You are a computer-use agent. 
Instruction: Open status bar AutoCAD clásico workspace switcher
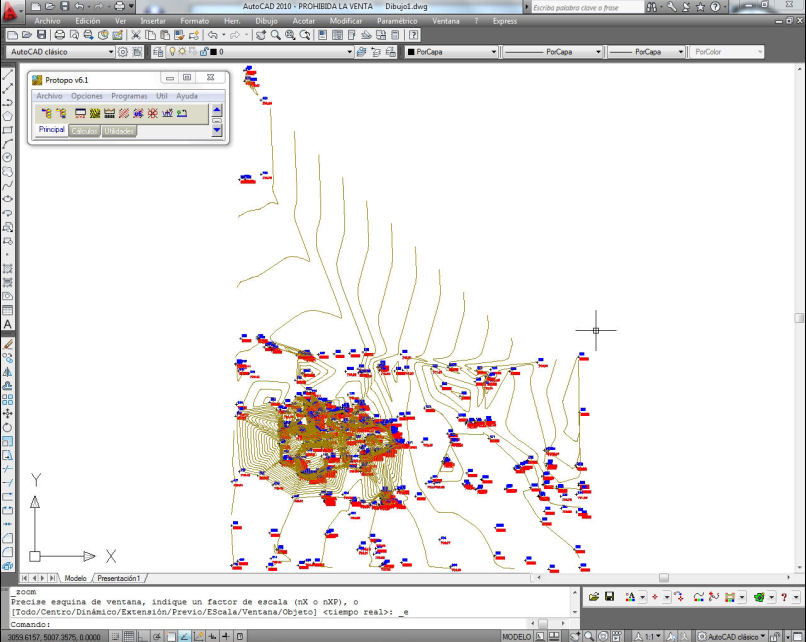(x=732, y=636)
